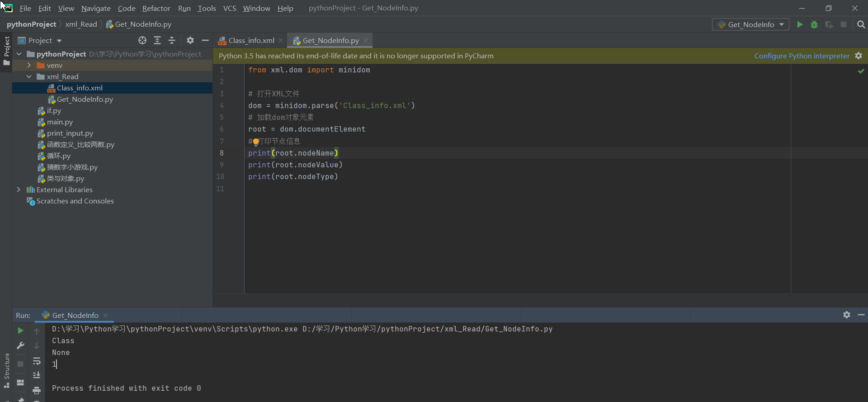Hide the Project tool window

point(205,40)
